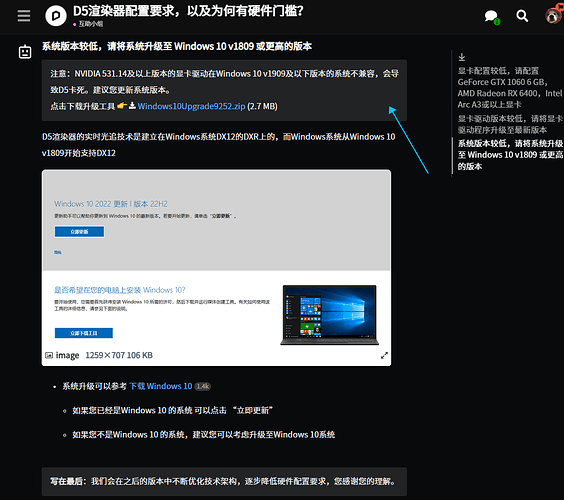
Task: Expand the embedded Windows 10 image fullscreen
Action: (x=384, y=355)
